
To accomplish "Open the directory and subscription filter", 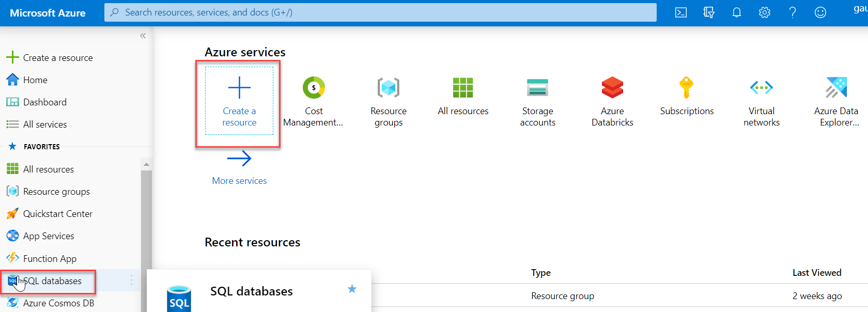I will point(709,12).
